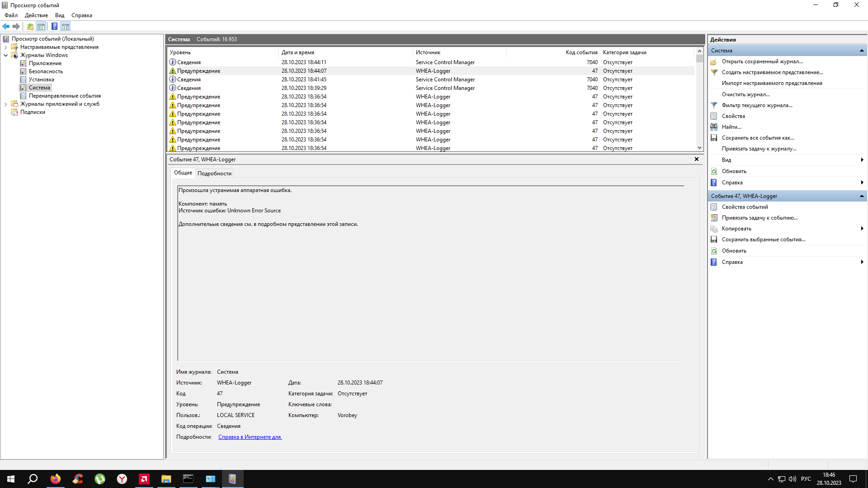The height and width of the screenshot is (488, 868).
Task: Open Windows notification center icon
Action: [x=853, y=479]
